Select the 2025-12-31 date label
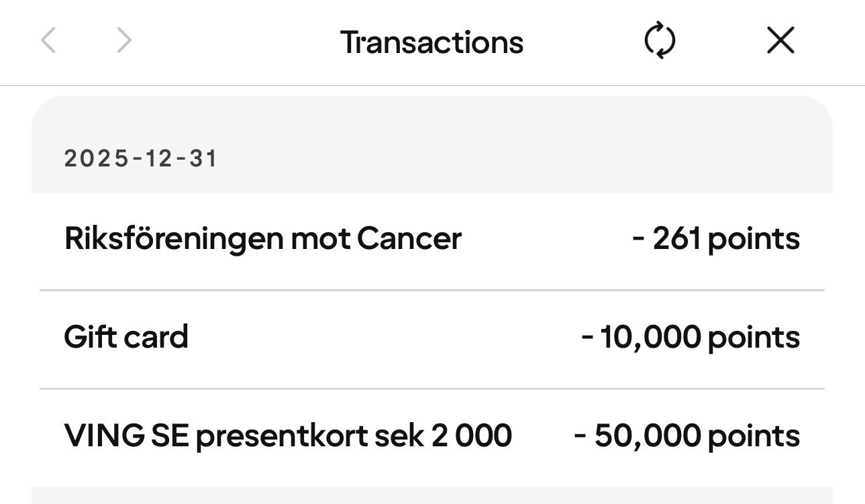 pyautogui.click(x=141, y=159)
